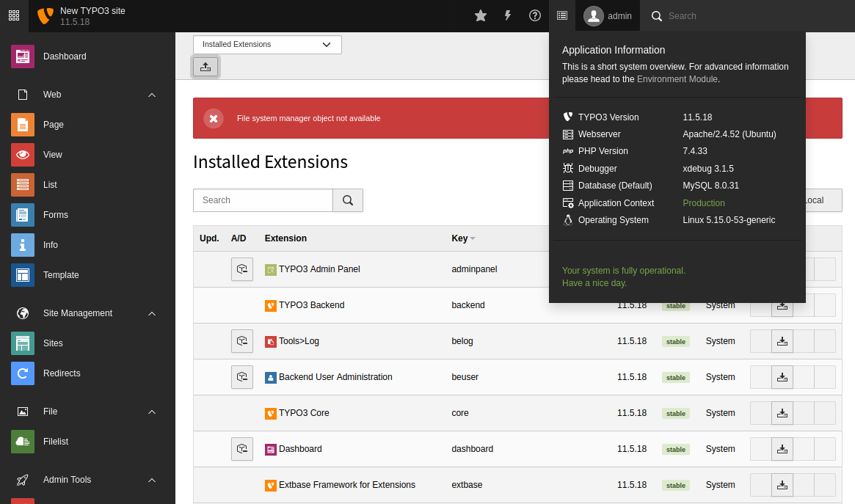855x504 pixels.
Task: Open the admin user menu
Action: 608,16
